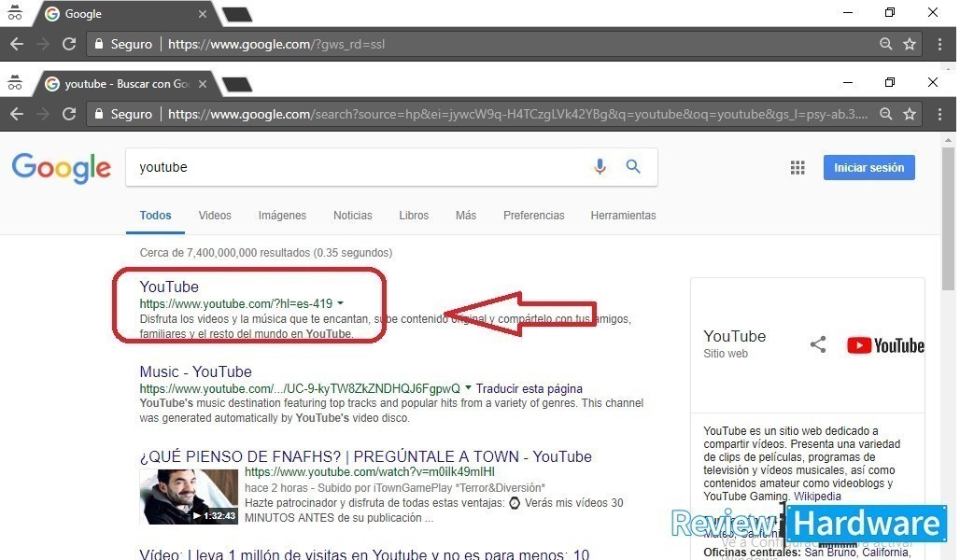Viewport: 960px width, 560px height.
Task: Expand the Más menu
Action: click(x=466, y=216)
